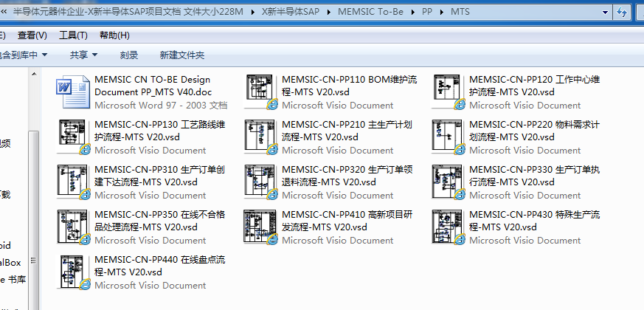Go to the MEMSIC To-Be breadcrumb folder
The width and height of the screenshot is (644, 310).
[x=370, y=12]
